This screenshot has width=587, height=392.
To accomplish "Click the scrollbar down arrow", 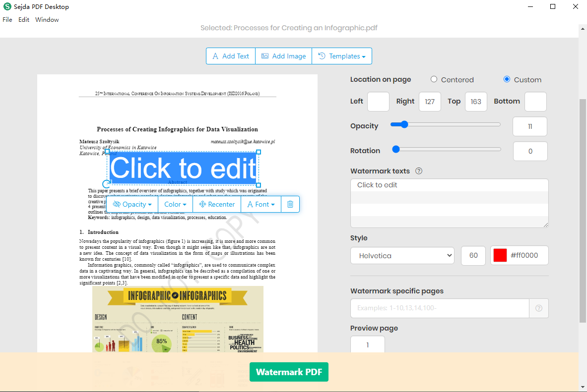I will click(583, 387).
